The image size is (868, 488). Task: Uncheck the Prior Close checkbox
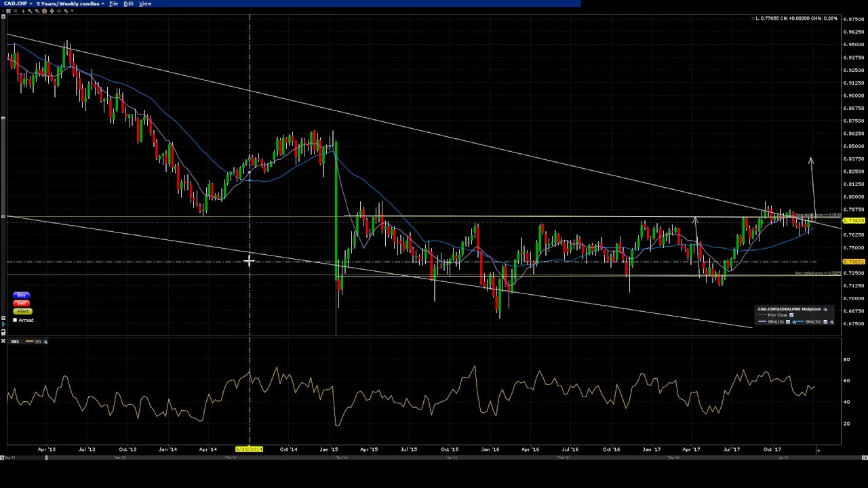[791, 315]
